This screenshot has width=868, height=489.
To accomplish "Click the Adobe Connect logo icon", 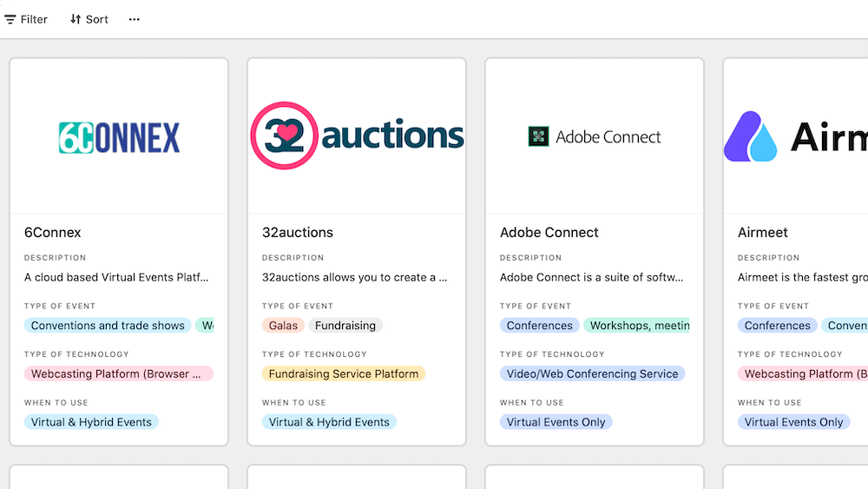I will [x=538, y=136].
